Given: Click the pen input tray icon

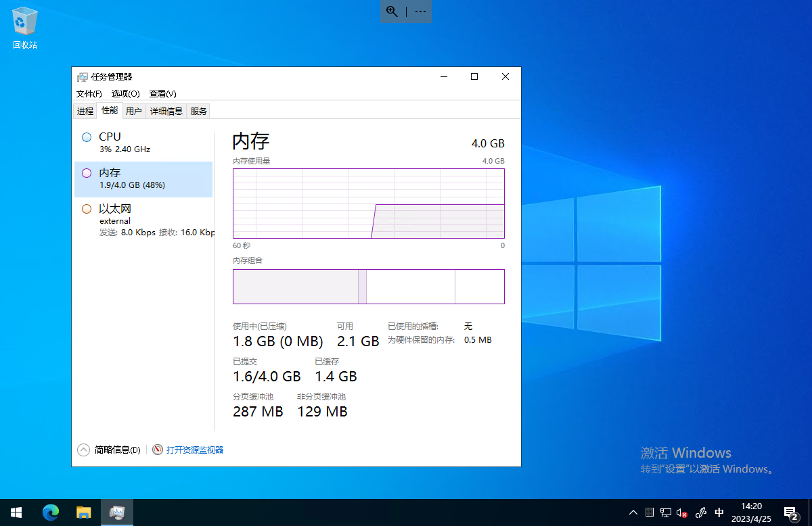Looking at the screenshot, I should tap(702, 512).
